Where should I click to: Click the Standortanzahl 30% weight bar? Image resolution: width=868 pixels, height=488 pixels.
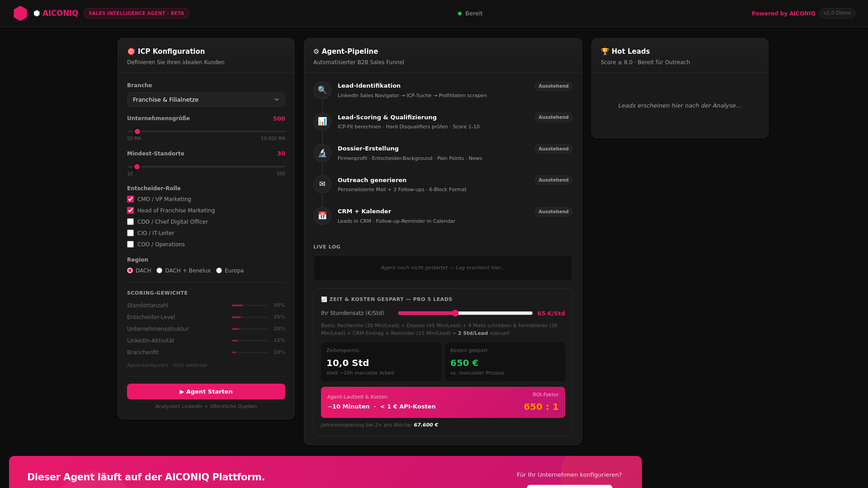(250, 305)
